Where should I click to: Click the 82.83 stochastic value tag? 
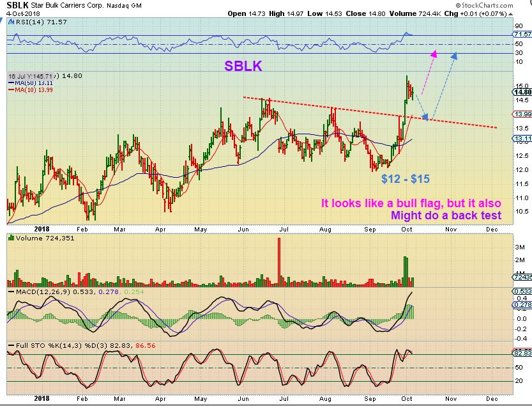pos(523,354)
